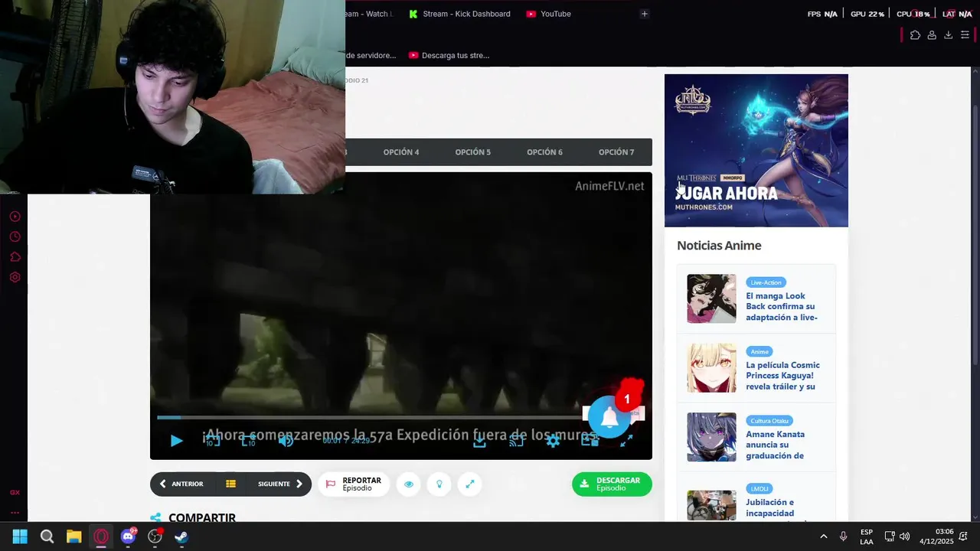
Task: Toggle the eye watched marker
Action: tap(409, 484)
